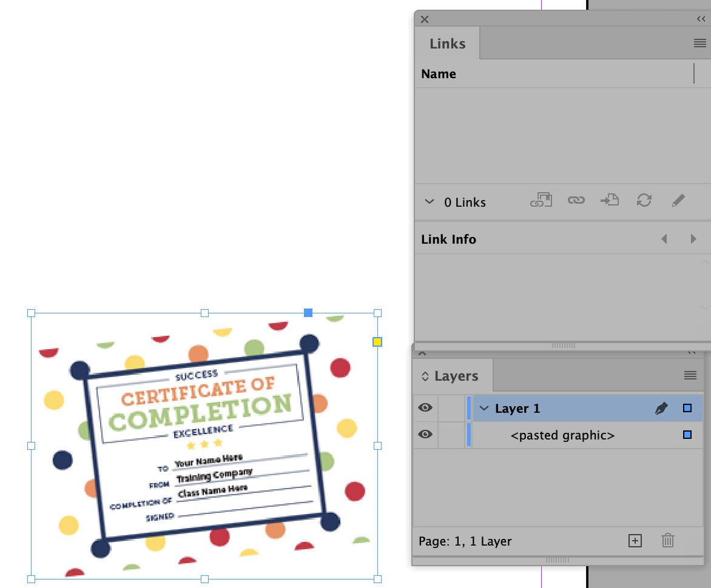Open the Links panel flyout menu
Viewport: 711px width, 588px height.
click(699, 43)
